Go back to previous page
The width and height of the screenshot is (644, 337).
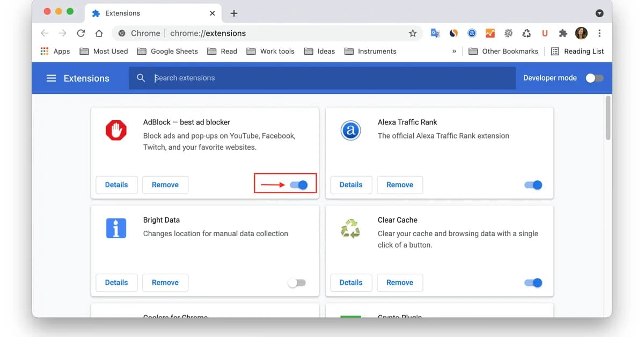(x=45, y=33)
